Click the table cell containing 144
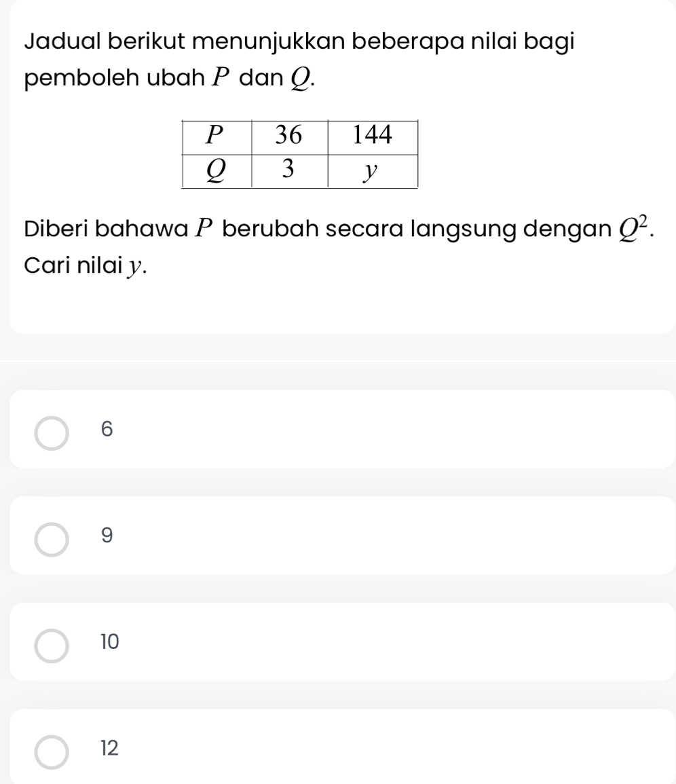Image resolution: width=676 pixels, height=784 pixels. tap(372, 136)
